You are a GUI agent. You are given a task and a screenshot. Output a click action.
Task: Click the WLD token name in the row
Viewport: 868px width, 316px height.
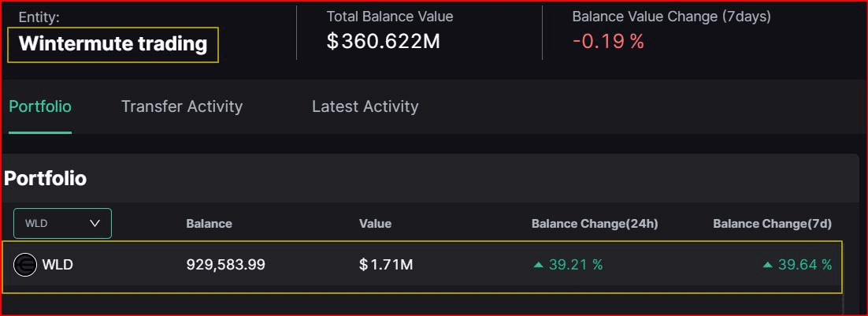coord(57,266)
